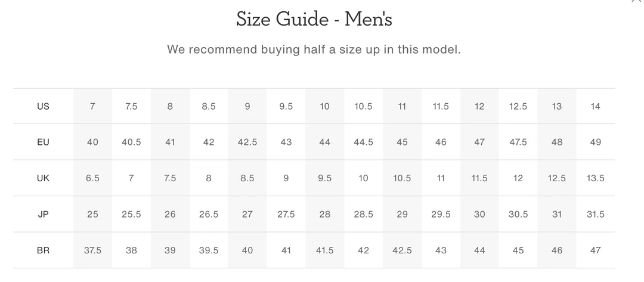Screen dimensions: 644x282
Task: Click the JP row label
Action: click(43, 214)
